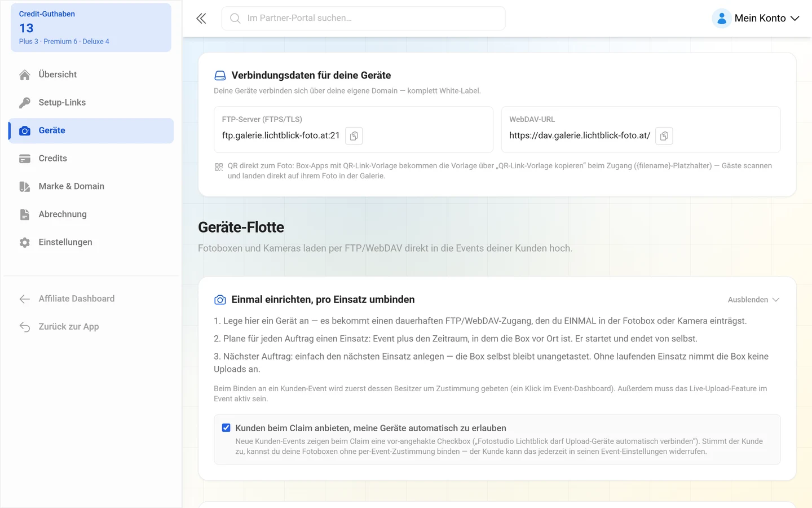The height and width of the screenshot is (508, 812).
Task: Click camera icon beside Einmal einrichten heading
Action: 220,300
